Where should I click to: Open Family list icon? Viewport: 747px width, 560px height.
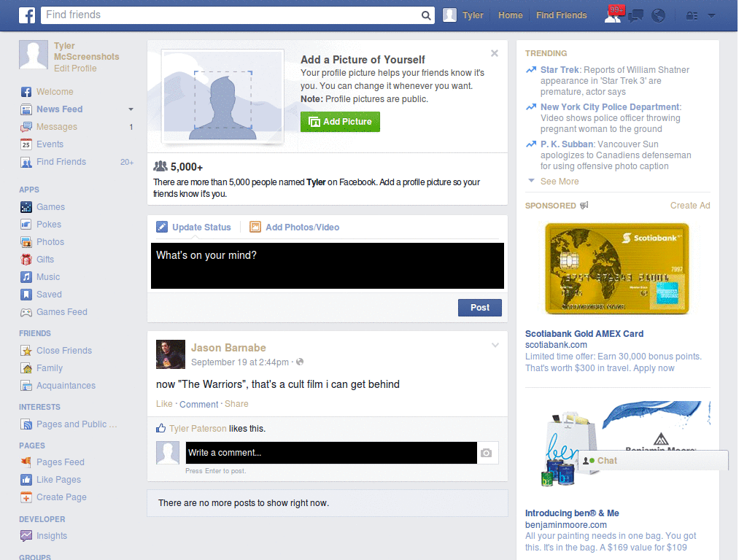(x=26, y=368)
